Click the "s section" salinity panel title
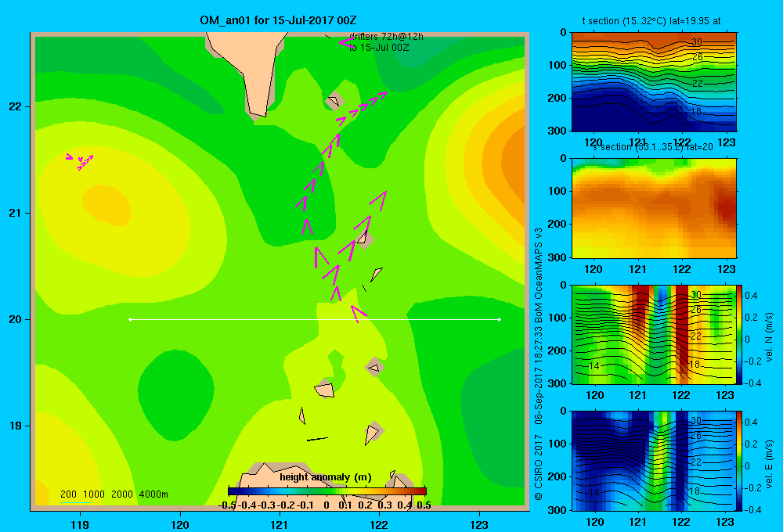 653,147
